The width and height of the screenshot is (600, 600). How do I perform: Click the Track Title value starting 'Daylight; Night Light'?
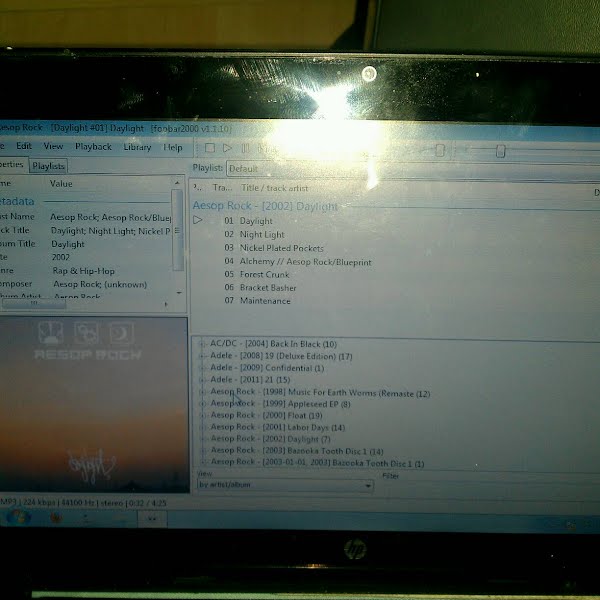coord(111,231)
